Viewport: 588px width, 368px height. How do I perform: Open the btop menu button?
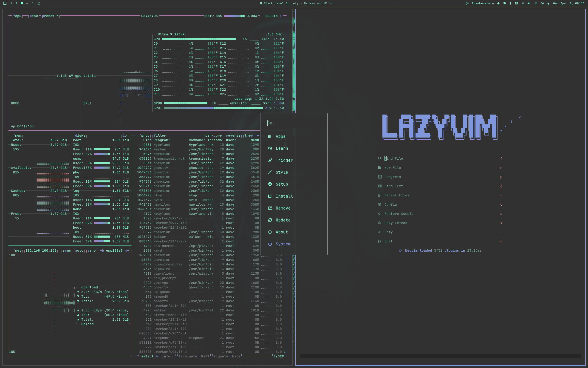pos(34,16)
